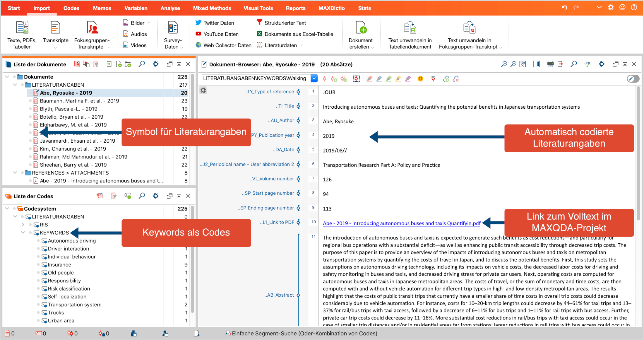Image resolution: width=644 pixels, height=340 pixels.
Task: Import Twitter Daten
Action: pos(215,23)
